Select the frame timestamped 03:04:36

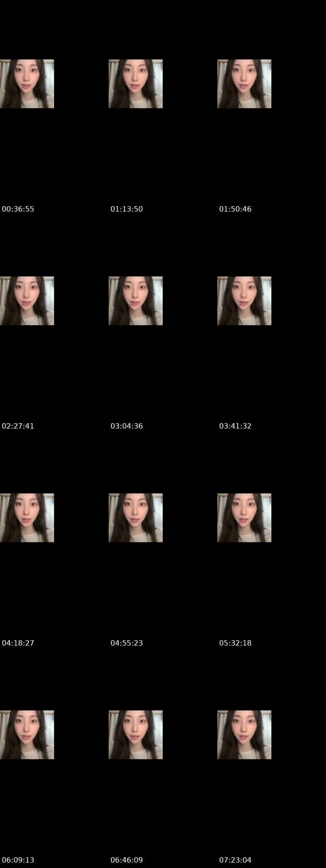click(x=135, y=301)
